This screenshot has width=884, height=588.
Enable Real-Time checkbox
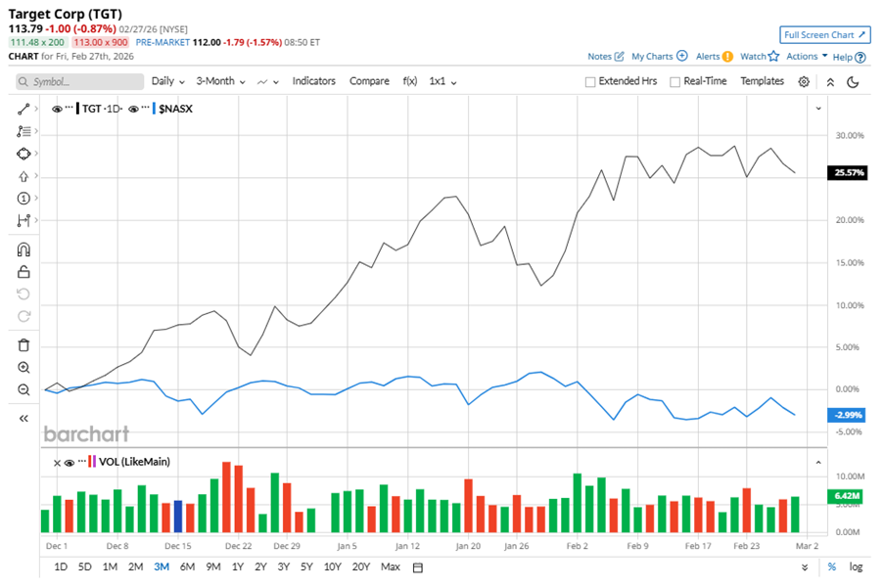click(x=675, y=82)
